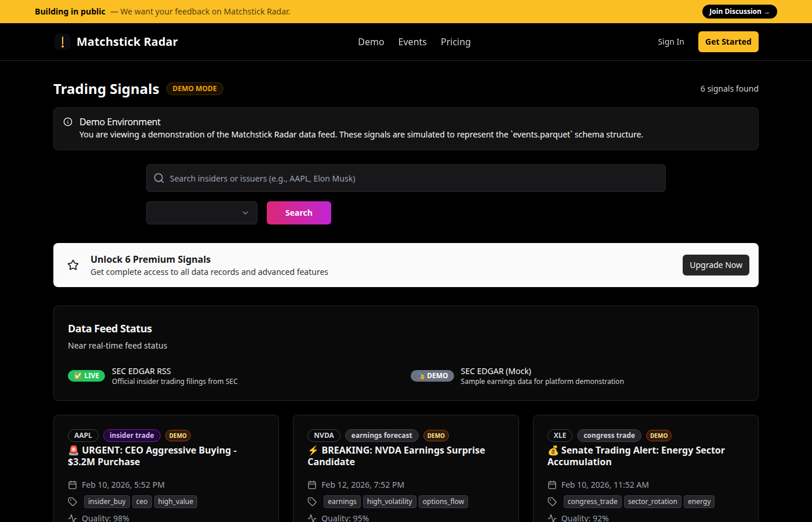Screen dimensions: 812x522
Task: Click the gray DEMO feed status badge
Action: pyautogui.click(x=432, y=376)
